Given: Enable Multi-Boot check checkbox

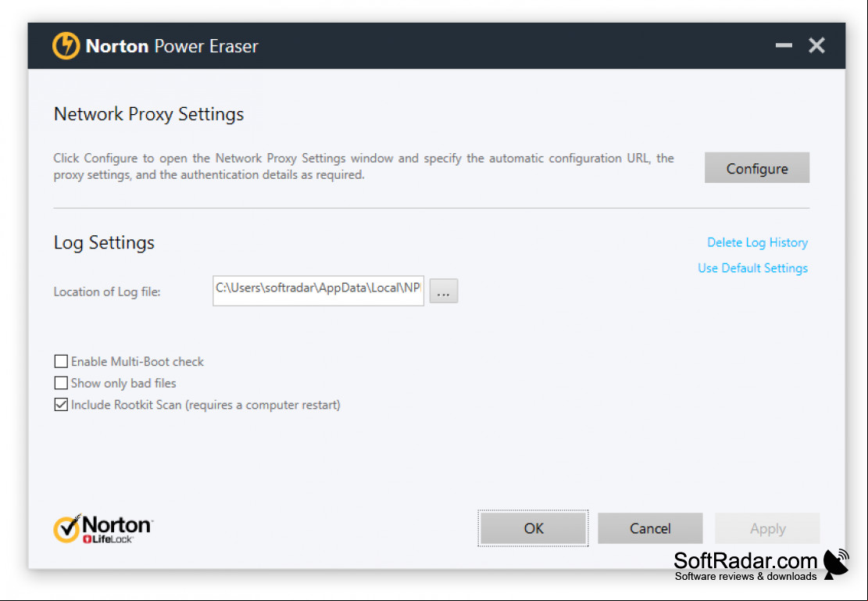Looking at the screenshot, I should (x=61, y=362).
